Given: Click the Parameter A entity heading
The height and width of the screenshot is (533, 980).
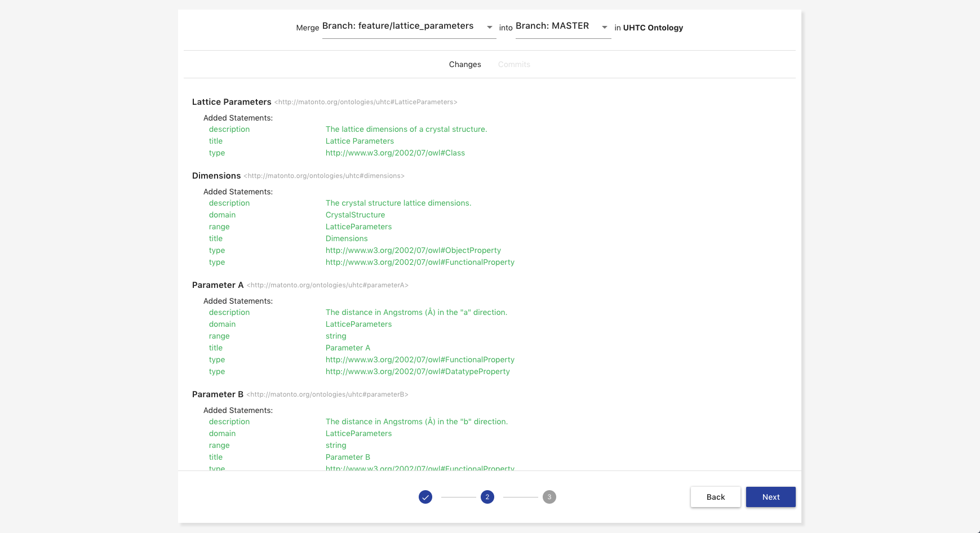Looking at the screenshot, I should 218,285.
